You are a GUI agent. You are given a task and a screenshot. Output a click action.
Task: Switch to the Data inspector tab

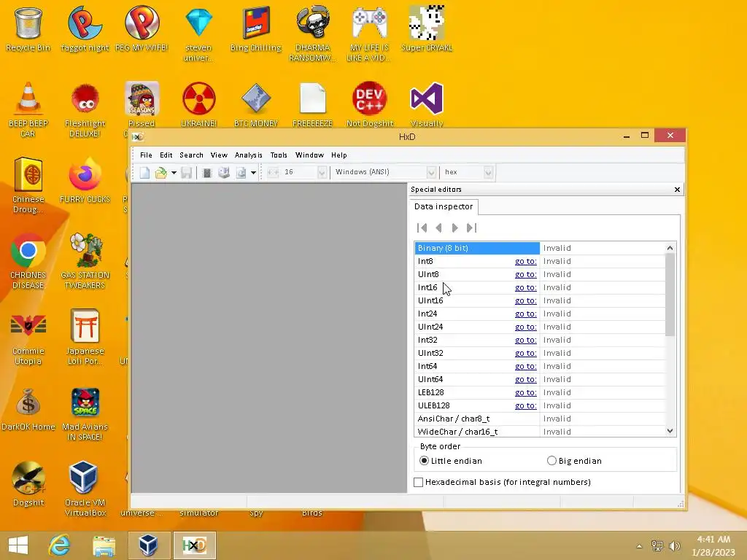[444, 206]
